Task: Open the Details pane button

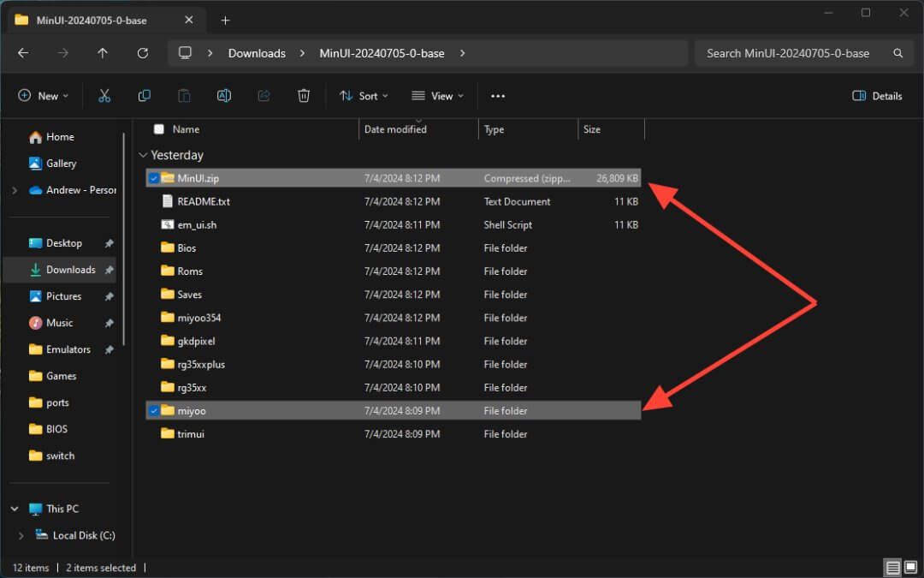Action: [x=877, y=96]
